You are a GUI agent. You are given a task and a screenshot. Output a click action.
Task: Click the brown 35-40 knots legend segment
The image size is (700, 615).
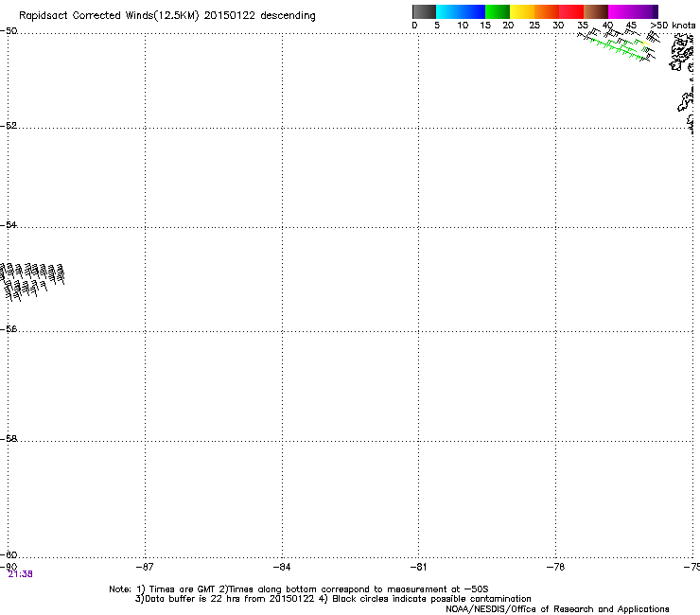tap(596, 11)
